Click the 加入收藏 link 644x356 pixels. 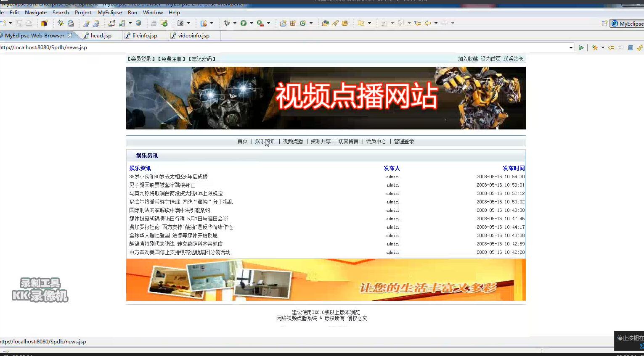[468, 59]
